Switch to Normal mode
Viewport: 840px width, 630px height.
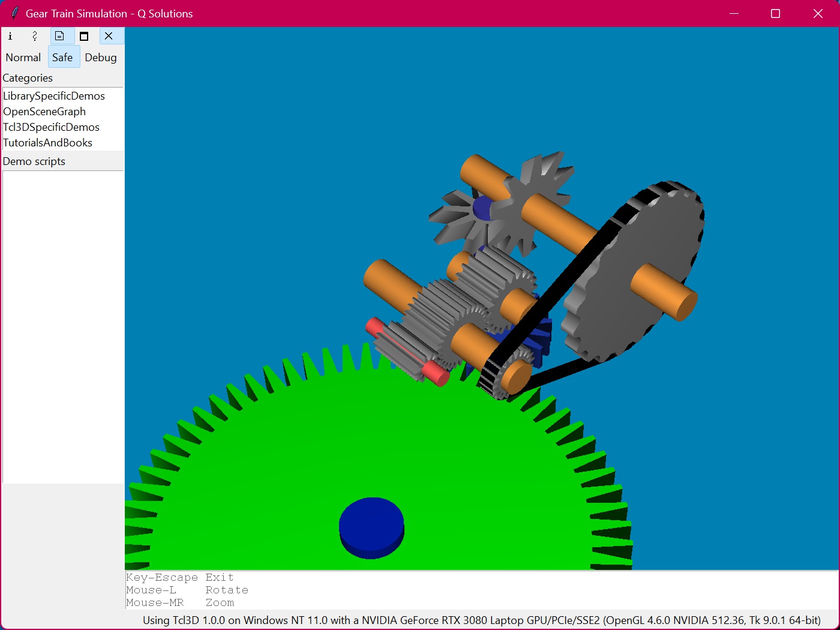coord(23,58)
